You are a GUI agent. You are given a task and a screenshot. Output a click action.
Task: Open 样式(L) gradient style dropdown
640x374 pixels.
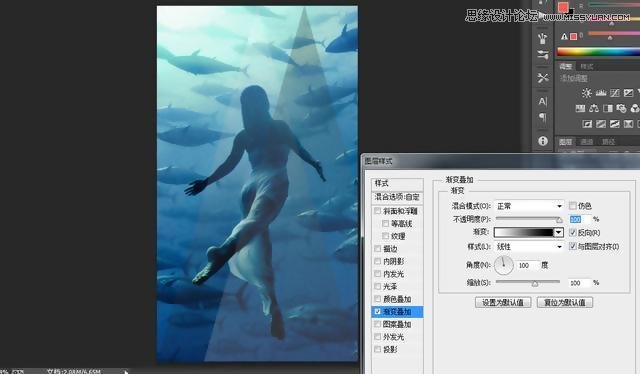529,247
